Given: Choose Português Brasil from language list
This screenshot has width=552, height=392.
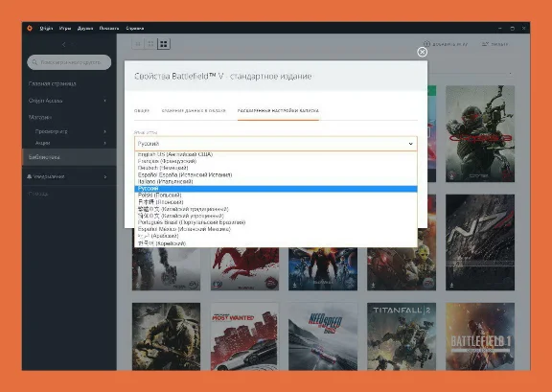Looking at the screenshot, I should click(x=276, y=222).
